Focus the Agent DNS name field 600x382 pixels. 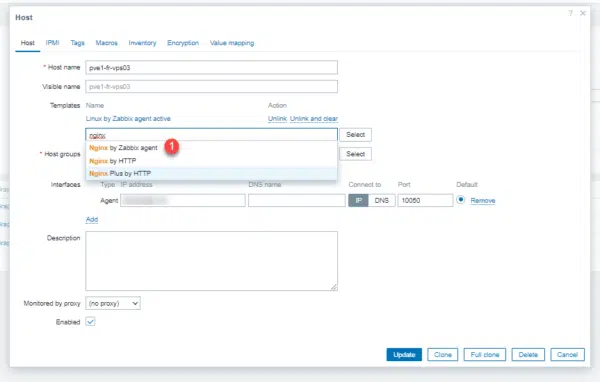(x=297, y=200)
